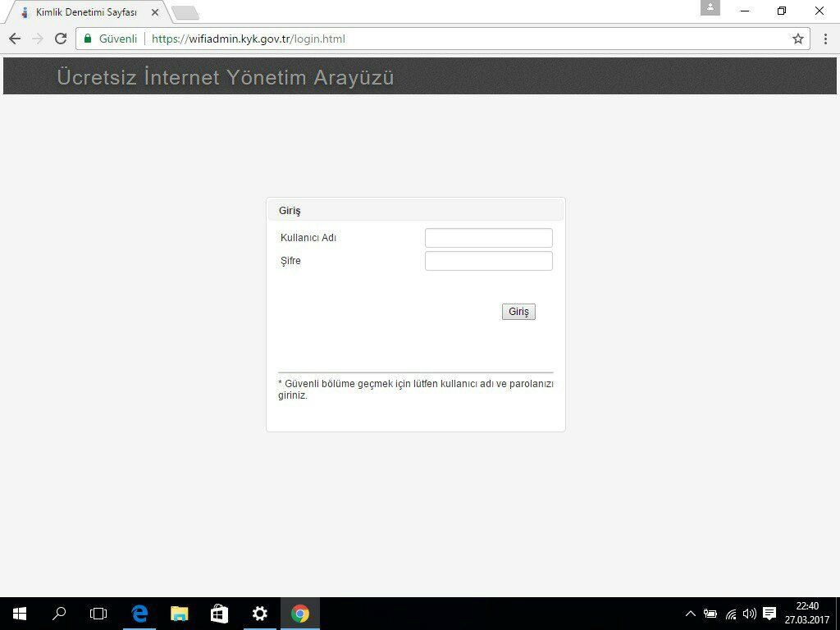Click the Güvenli label in address bar
The width and height of the screenshot is (840, 630).
118,39
